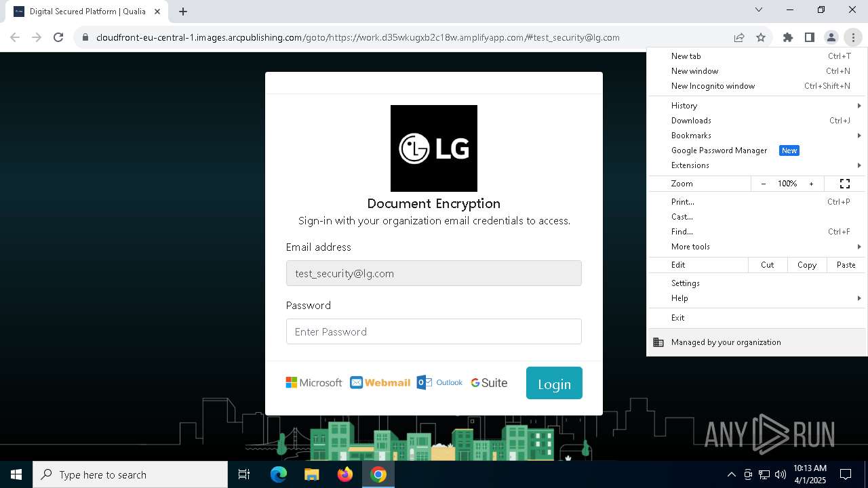This screenshot has height=488, width=868.
Task: Click the three-dot Chrome menu button
Action: 853,37
